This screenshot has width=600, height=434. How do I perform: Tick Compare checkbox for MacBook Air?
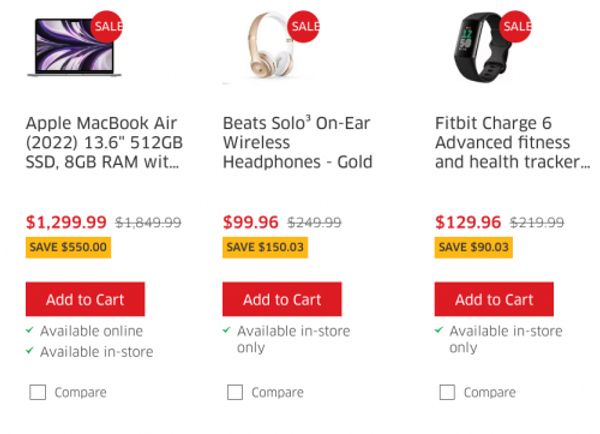tap(37, 392)
